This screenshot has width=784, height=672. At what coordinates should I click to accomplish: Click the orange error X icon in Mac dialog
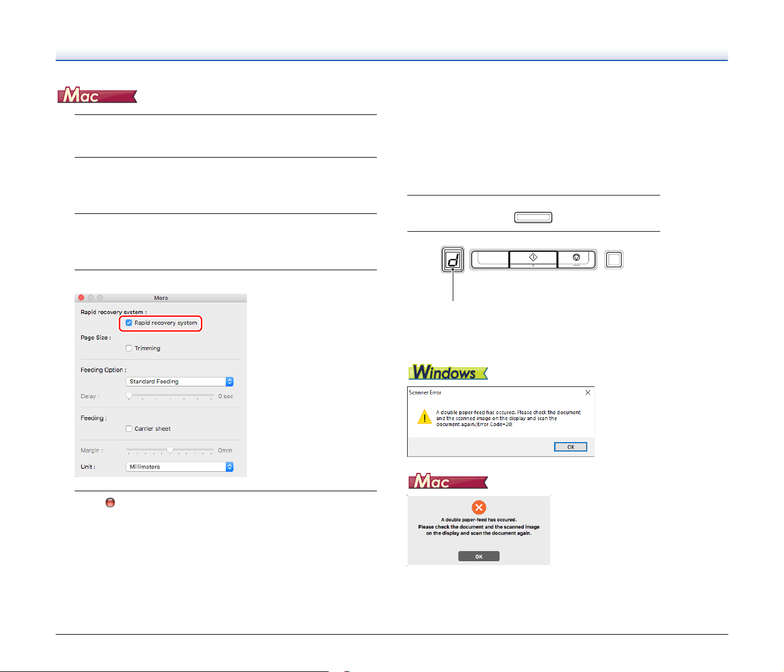tap(479, 507)
